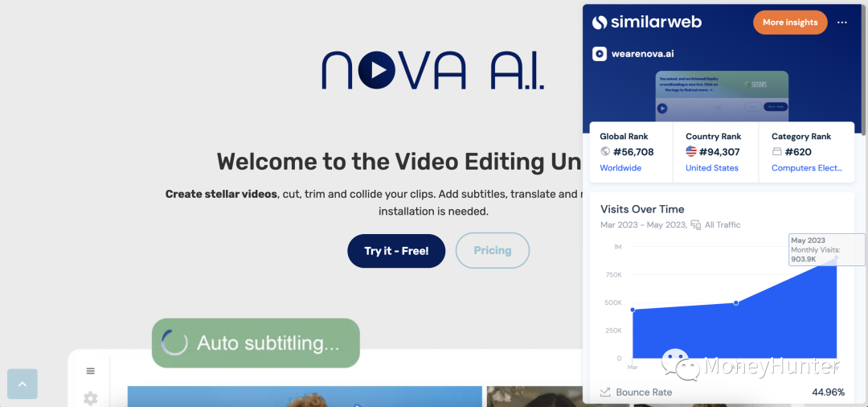Click the NOVA A.I. logo
Screen dimensions: 868x407
[433, 70]
